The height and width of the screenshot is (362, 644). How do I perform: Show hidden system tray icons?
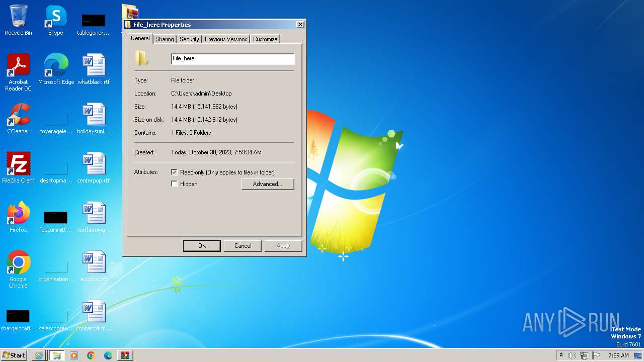(x=561, y=355)
